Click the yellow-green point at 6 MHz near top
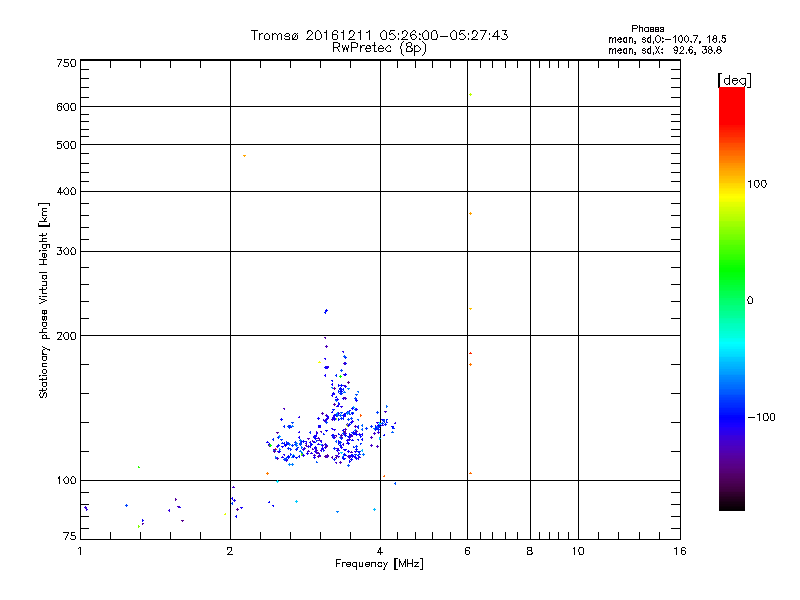Viewport: 800px width, 600px height. [470, 94]
